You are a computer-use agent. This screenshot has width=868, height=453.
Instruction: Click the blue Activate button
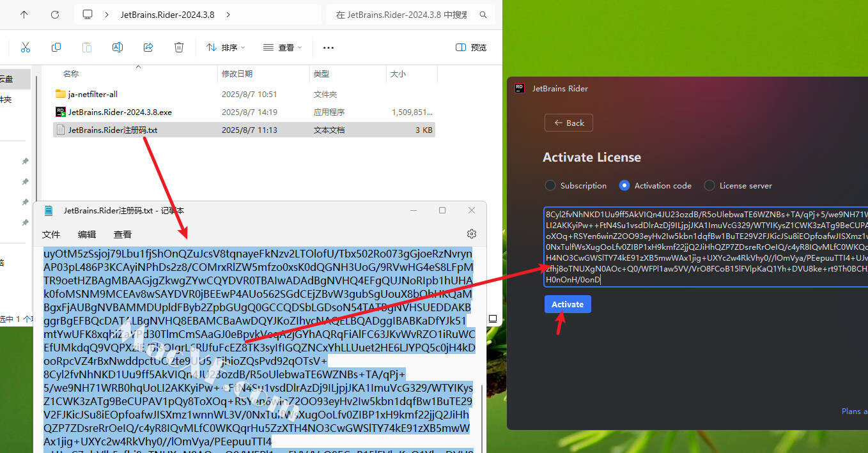(x=568, y=304)
